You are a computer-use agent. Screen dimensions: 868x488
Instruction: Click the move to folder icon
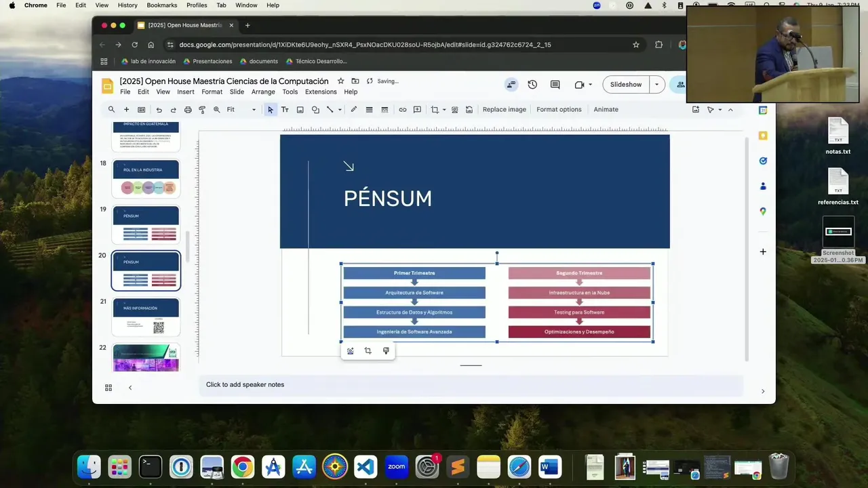tap(355, 81)
